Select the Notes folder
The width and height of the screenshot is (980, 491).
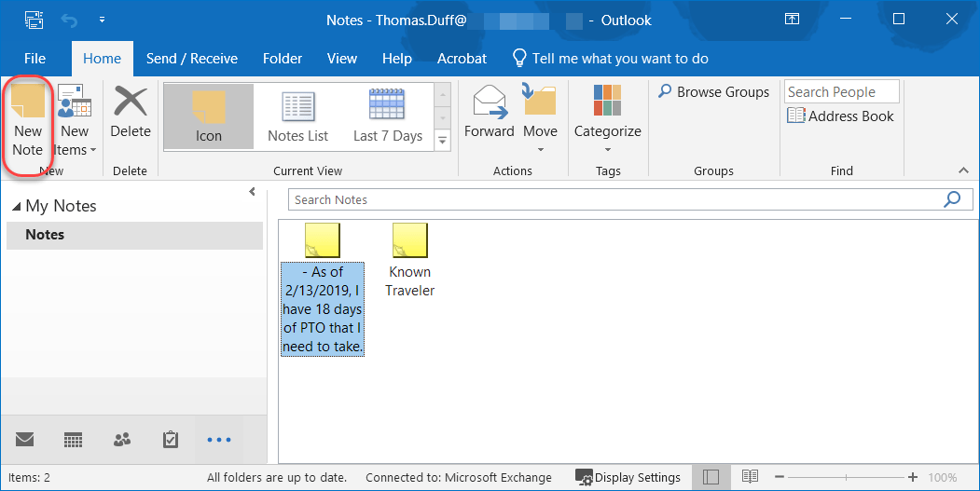[x=134, y=235]
